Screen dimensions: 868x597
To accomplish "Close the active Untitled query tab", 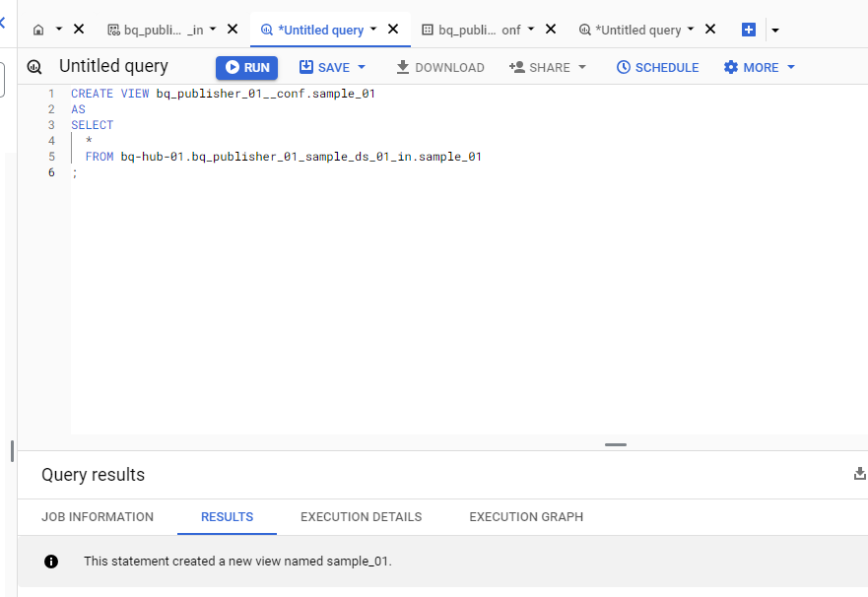I will tap(393, 29).
